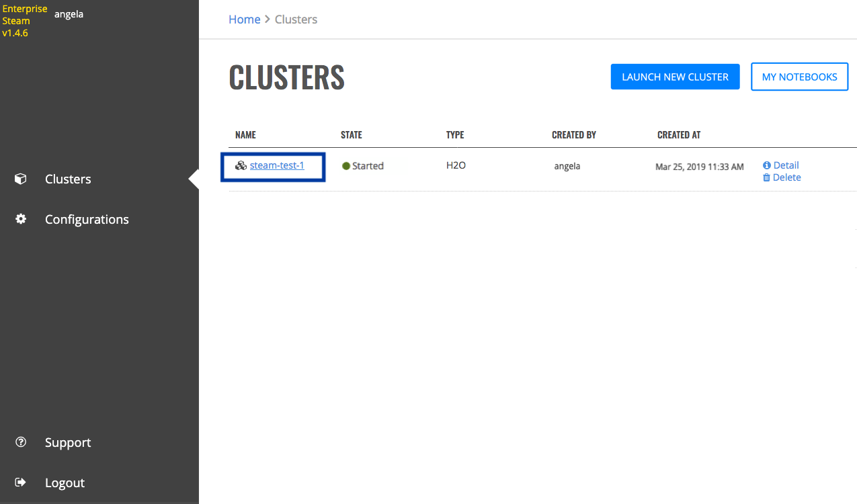Click the green Started status dot

[x=346, y=166]
